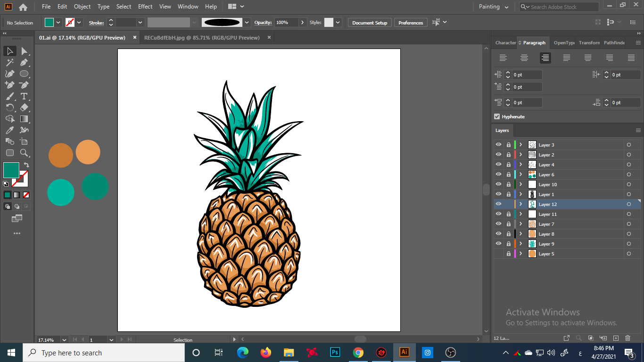Viewport: 644px width, 362px height.
Task: Select the Eyedropper tool
Action: (x=10, y=130)
